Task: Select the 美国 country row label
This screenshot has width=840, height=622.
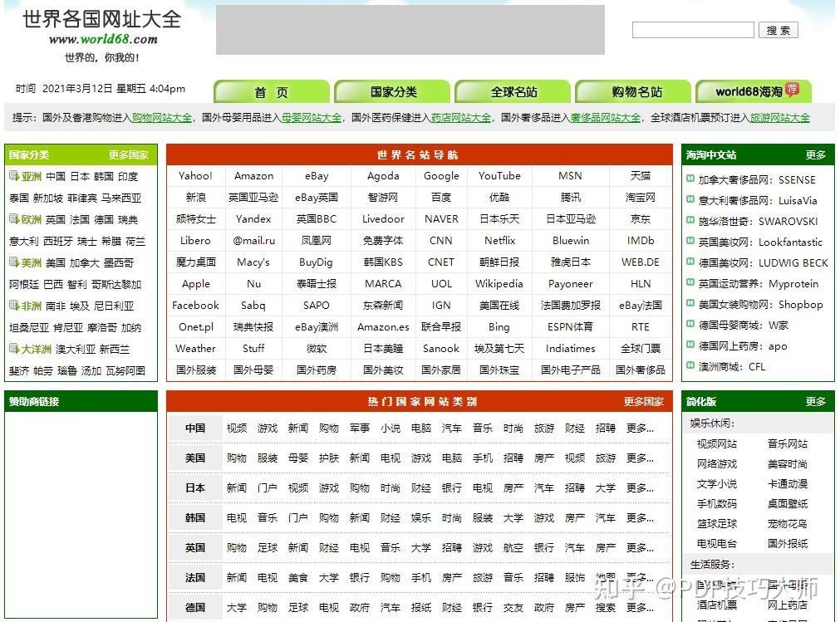Action: coord(195,458)
